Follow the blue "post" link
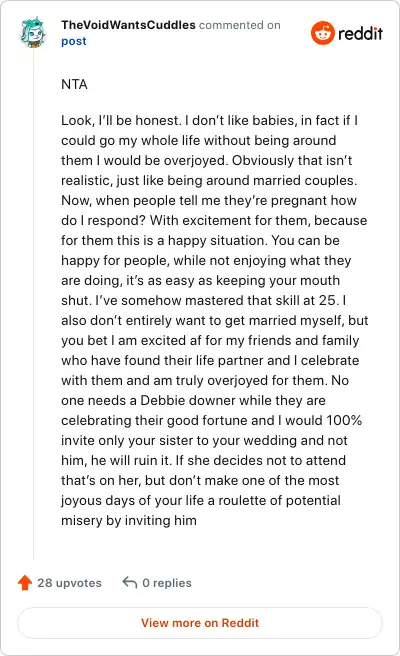 [74, 41]
